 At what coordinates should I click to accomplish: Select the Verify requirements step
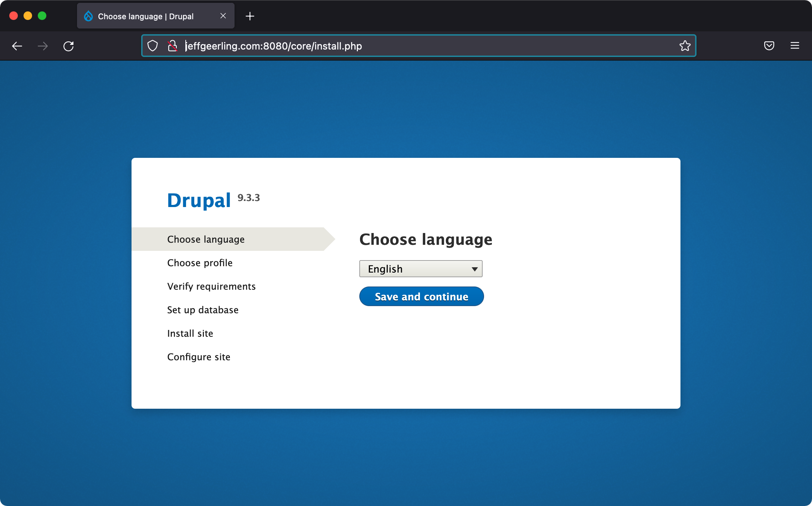tap(211, 286)
